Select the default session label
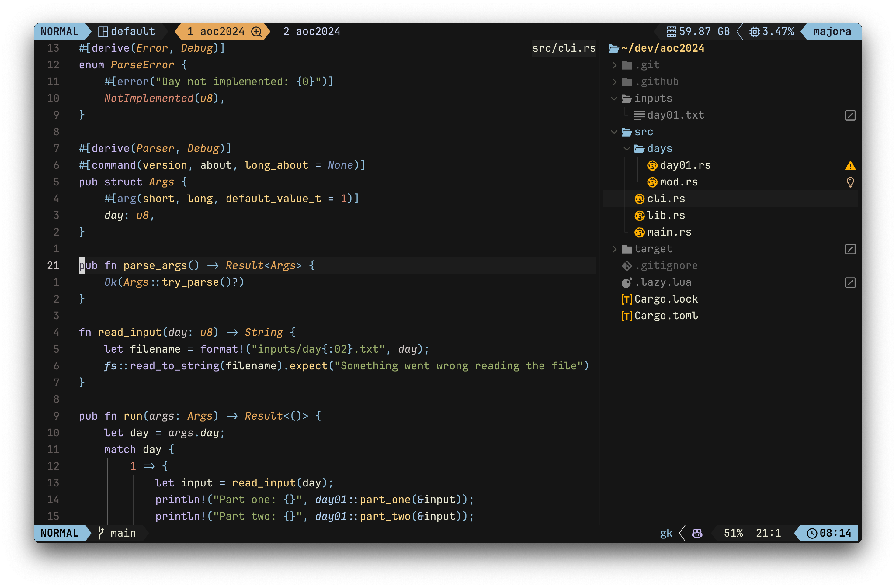 pyautogui.click(x=133, y=32)
